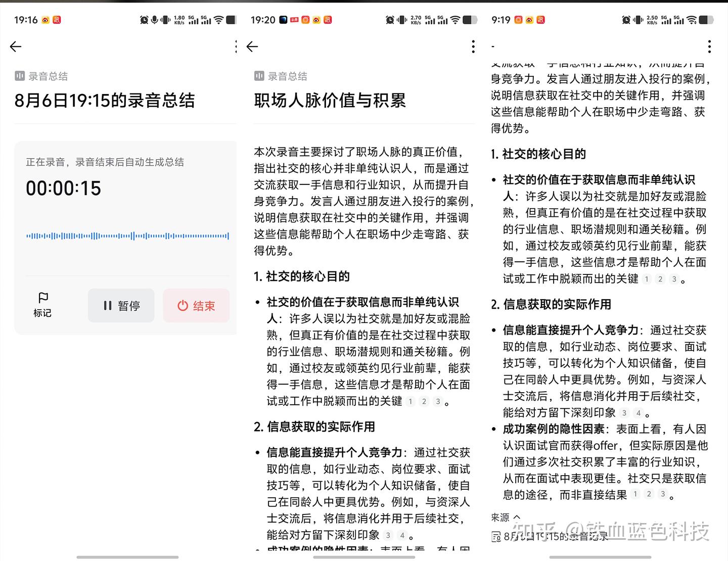The height and width of the screenshot is (561, 728).
Task: Open citation 4 after 深刻印象 in the middle screen
Action: coord(402,535)
